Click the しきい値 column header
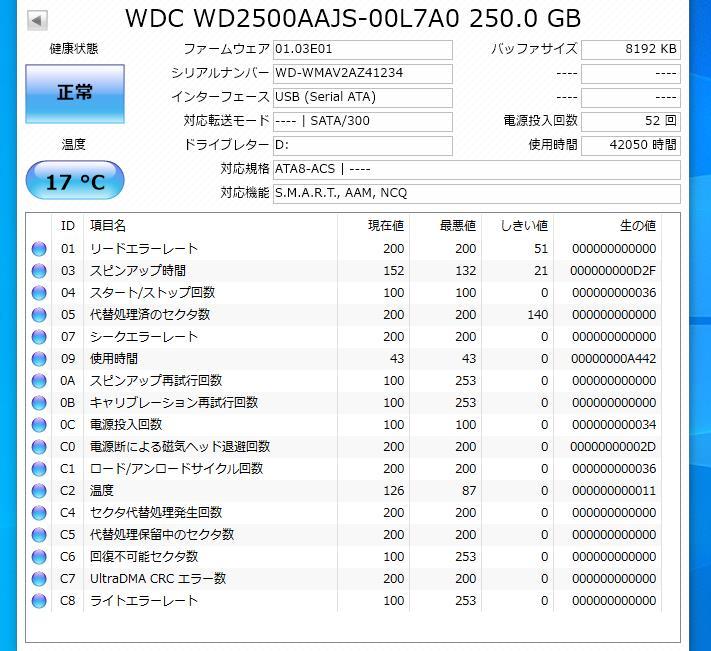The image size is (711, 651). [x=524, y=225]
